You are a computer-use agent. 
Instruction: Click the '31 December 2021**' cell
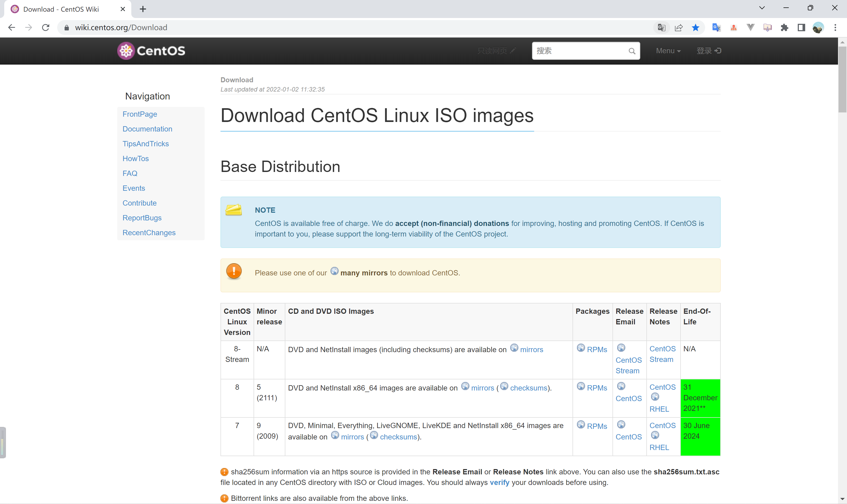point(700,398)
